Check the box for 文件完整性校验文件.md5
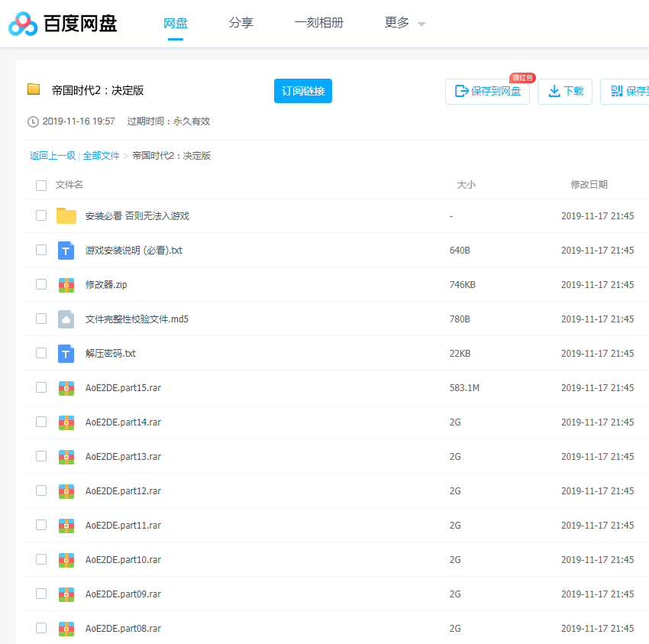 click(41, 319)
